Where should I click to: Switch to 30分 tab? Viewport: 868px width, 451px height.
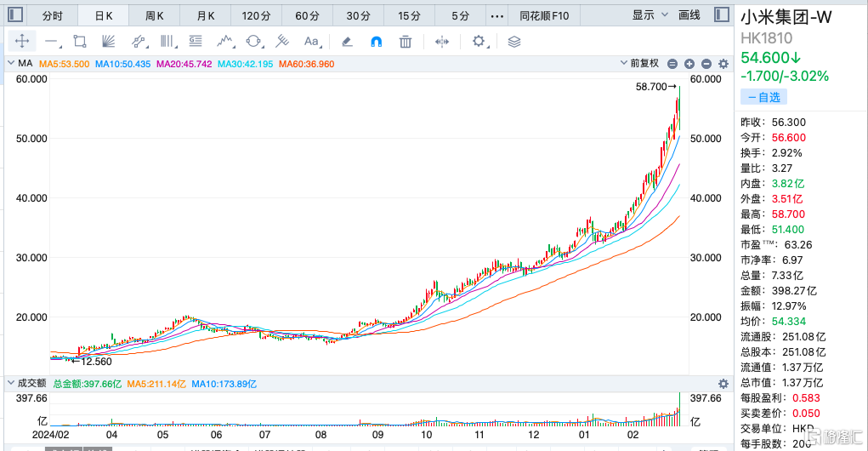coord(358,15)
